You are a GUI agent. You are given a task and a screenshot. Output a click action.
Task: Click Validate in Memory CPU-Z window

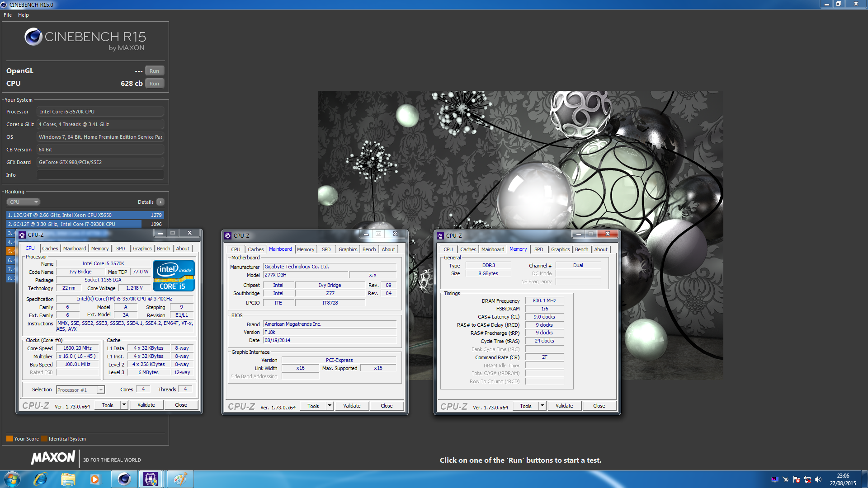click(x=564, y=406)
